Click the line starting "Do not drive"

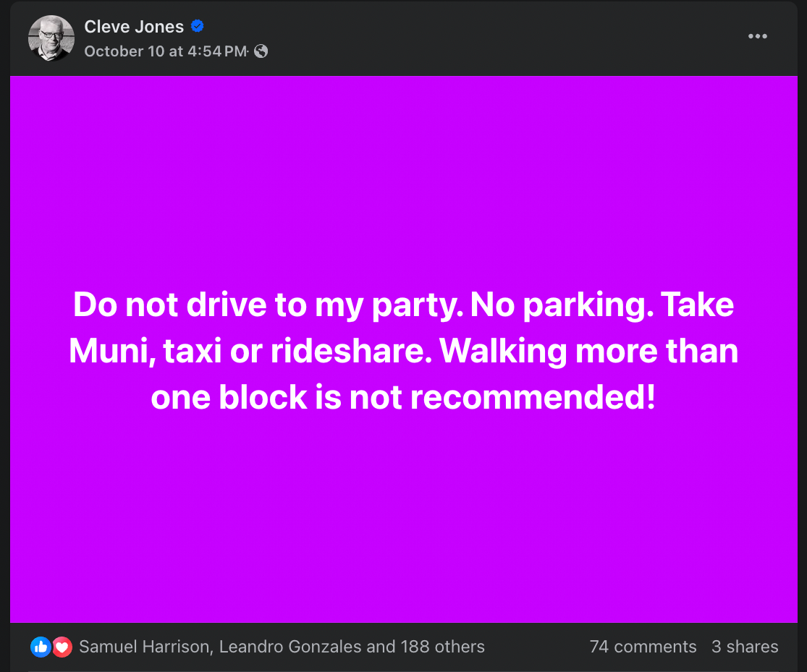point(268,305)
